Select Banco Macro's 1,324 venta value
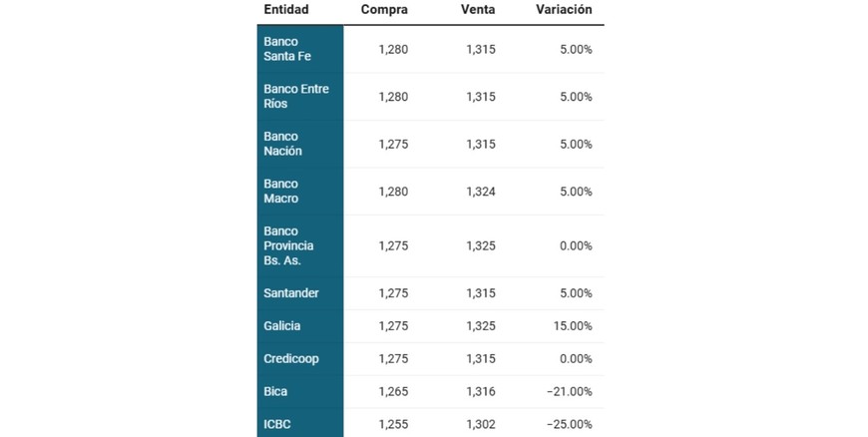Image resolution: width=868 pixels, height=437 pixels. (480, 191)
